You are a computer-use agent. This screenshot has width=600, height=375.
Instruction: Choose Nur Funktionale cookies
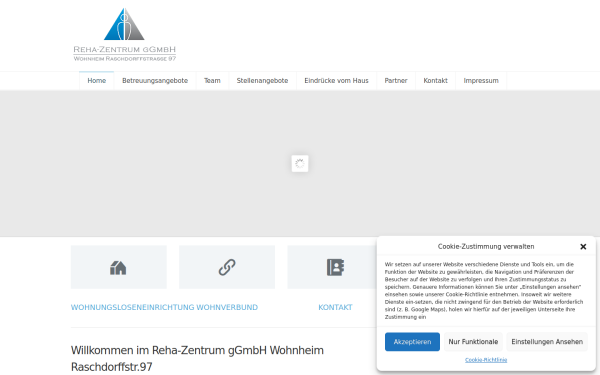click(x=473, y=342)
